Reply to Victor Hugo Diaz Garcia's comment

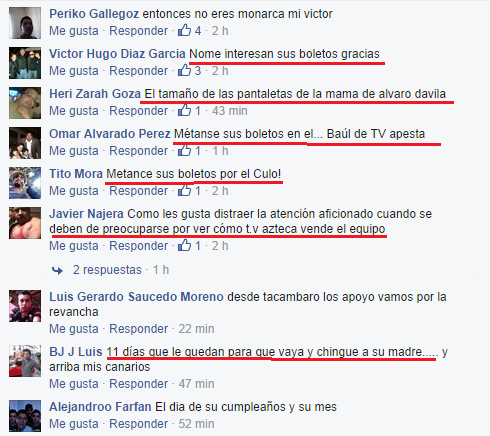tap(139, 71)
